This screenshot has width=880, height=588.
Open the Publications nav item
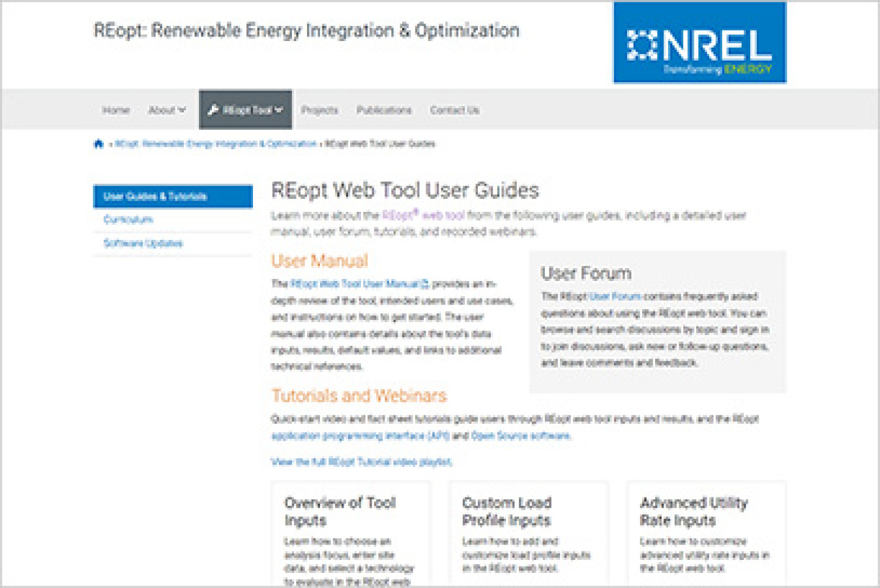(x=384, y=110)
